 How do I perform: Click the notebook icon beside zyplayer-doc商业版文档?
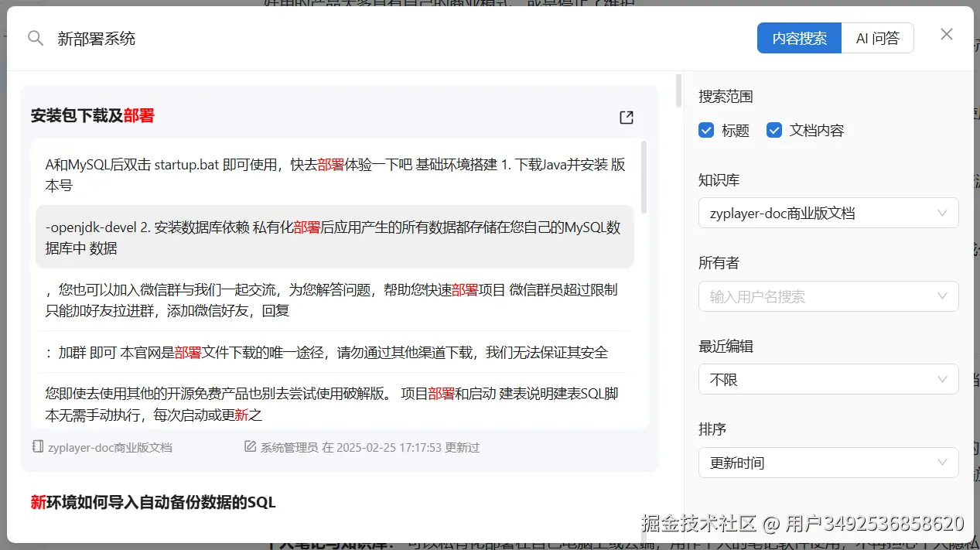[x=38, y=447]
